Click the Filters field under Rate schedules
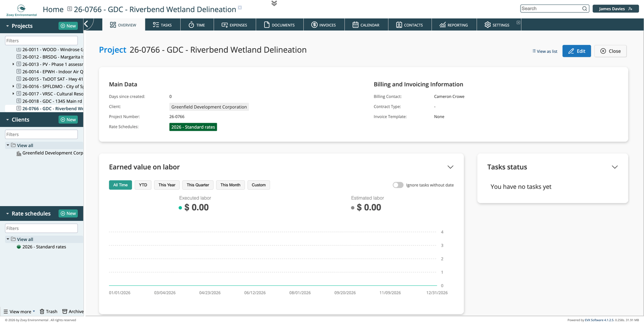The width and height of the screenshot is (644, 323). (x=41, y=228)
